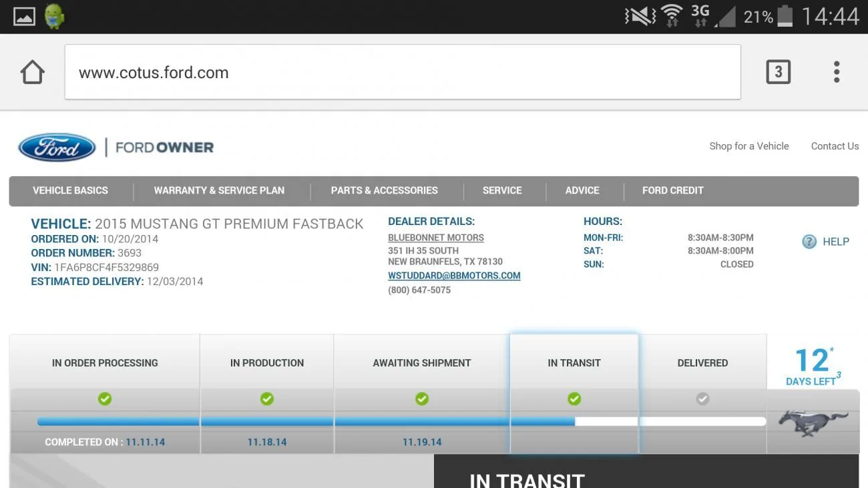Tap the battery status icon
This screenshot has height=488, width=868.
point(785,16)
